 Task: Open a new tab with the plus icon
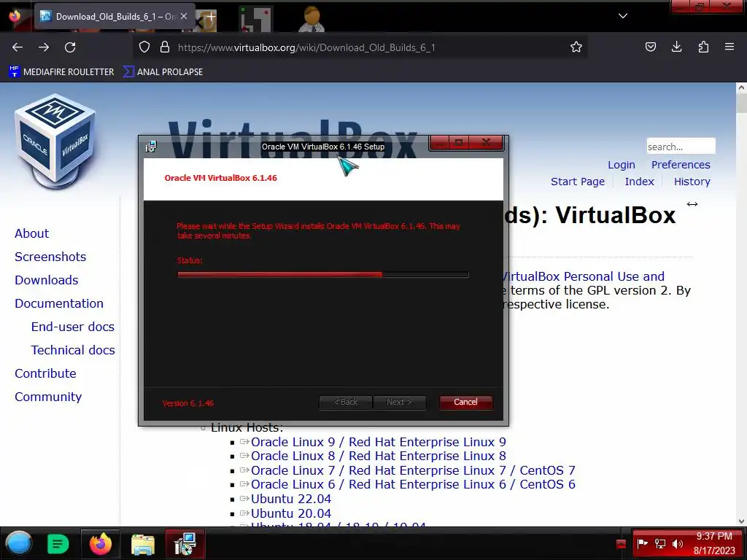coord(211,16)
